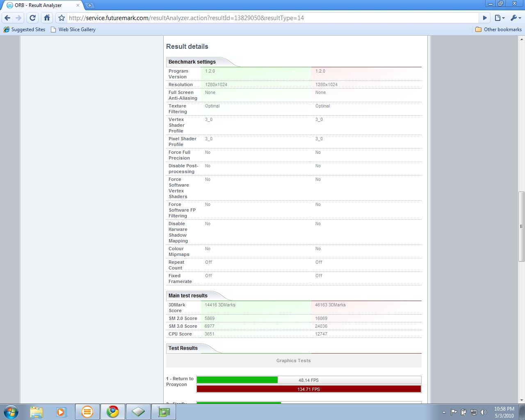Bookmark this page with the star icon

coord(62,18)
